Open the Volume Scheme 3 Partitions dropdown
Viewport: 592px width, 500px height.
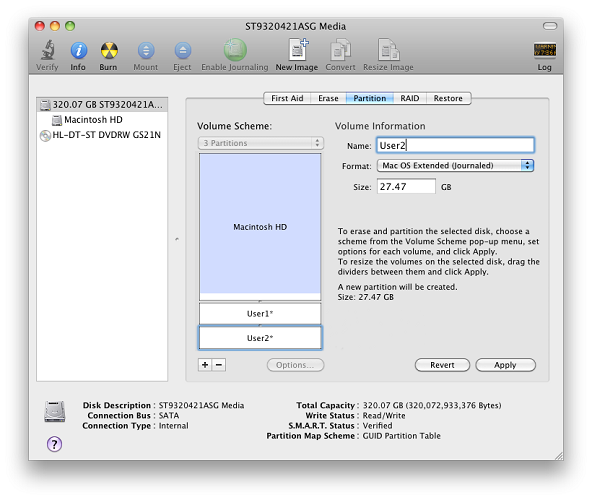point(261,143)
